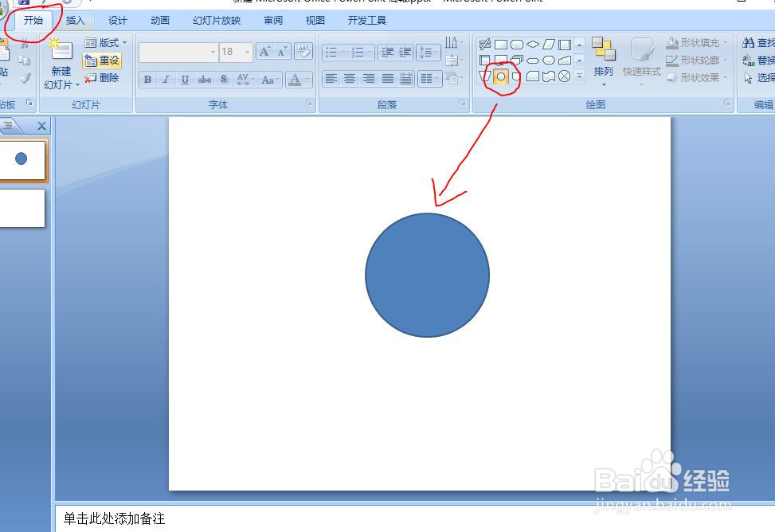This screenshot has width=775, height=532.
Task: Open the 幻灯片放映 Slide Show tab
Action: pos(217,20)
